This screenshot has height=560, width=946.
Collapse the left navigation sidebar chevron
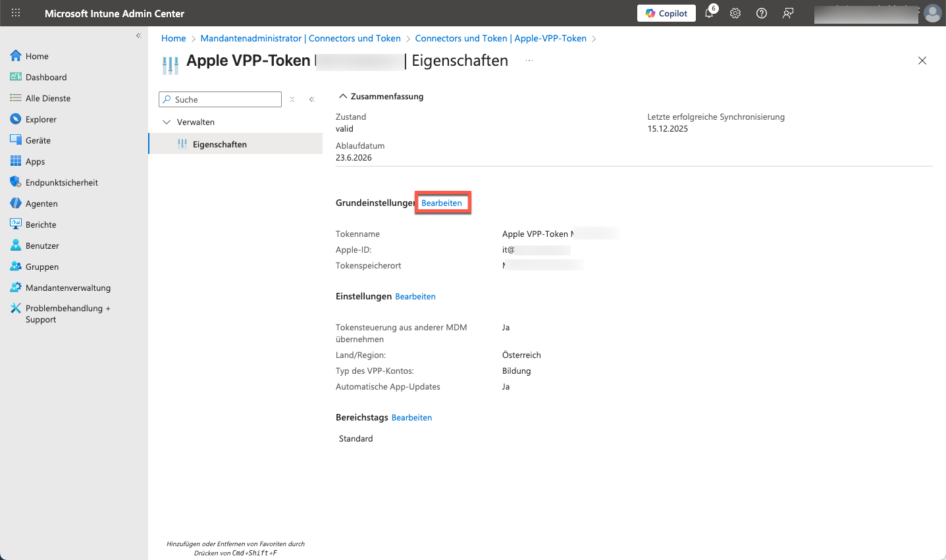coord(138,36)
